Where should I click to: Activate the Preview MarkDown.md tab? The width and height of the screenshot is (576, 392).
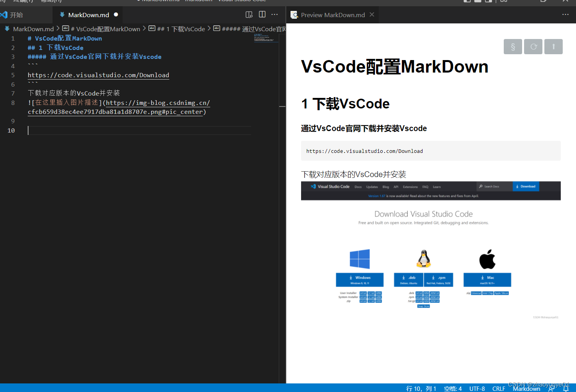333,15
